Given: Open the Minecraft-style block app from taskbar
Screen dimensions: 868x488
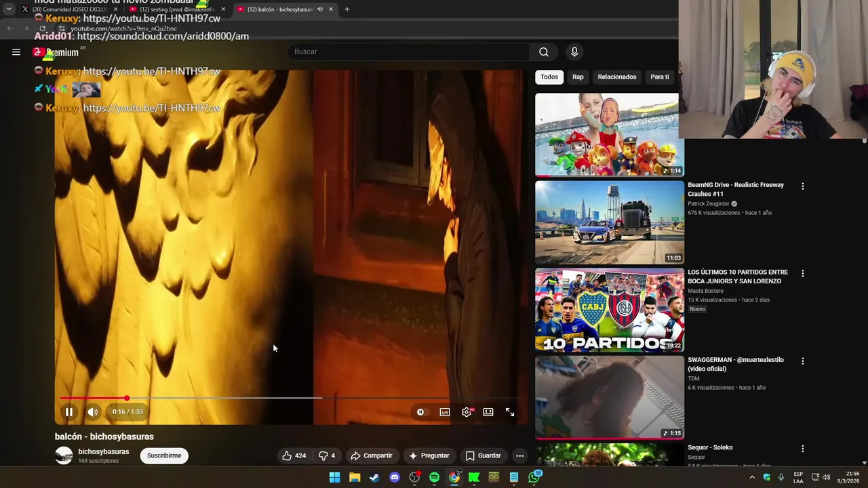Looking at the screenshot, I should click(x=494, y=477).
